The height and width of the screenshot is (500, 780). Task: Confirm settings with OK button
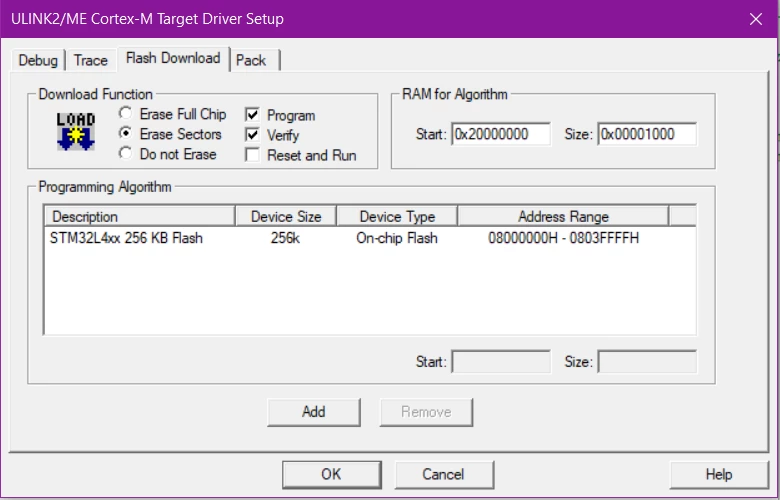click(x=331, y=474)
